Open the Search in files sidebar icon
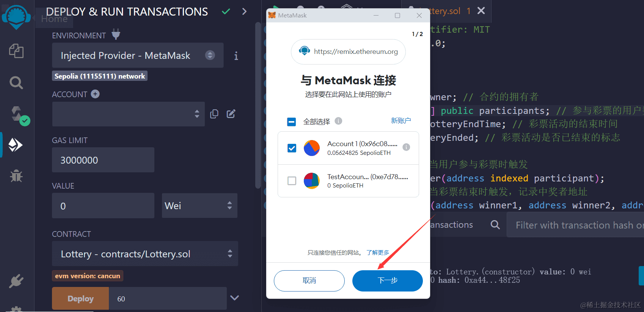Screen dimensions: 644x312 16,82
